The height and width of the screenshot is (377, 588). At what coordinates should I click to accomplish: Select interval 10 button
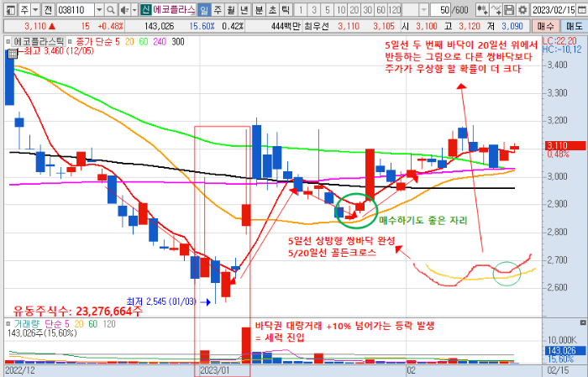[340, 10]
